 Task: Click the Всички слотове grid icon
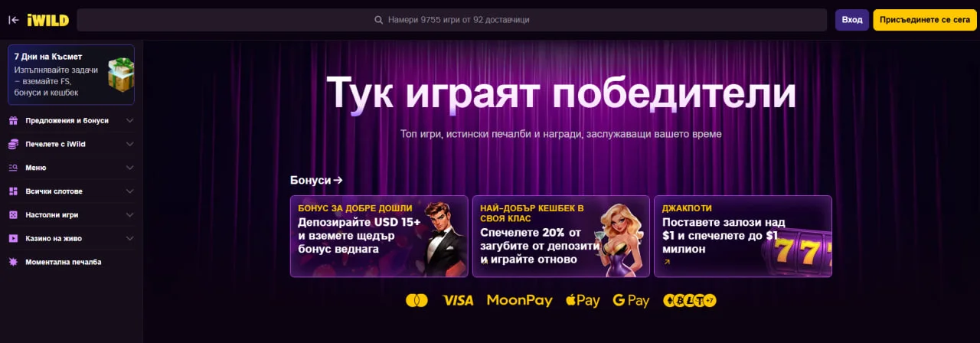(x=13, y=191)
